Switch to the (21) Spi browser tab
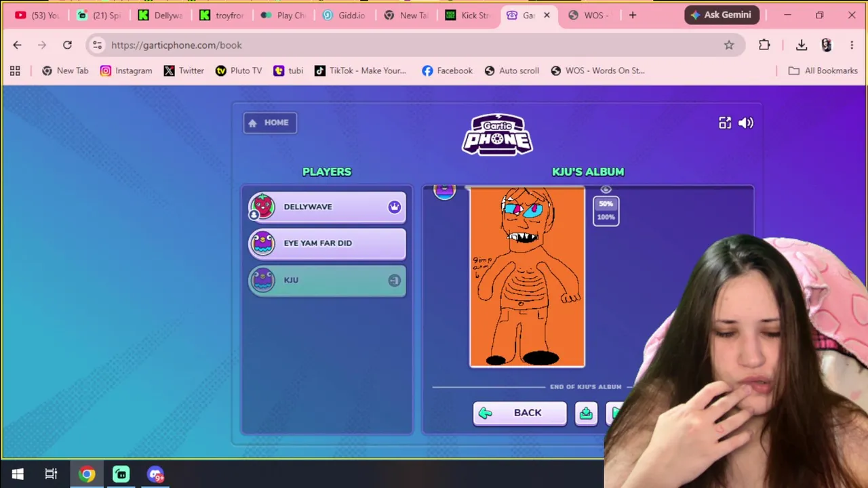Image resolution: width=868 pixels, height=488 pixels. 99,16
